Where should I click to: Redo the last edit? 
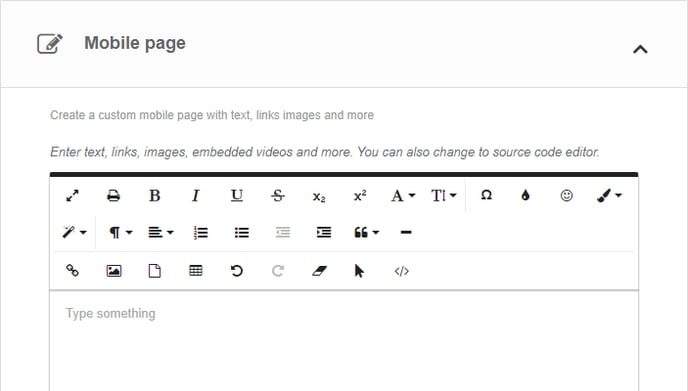[x=278, y=271]
